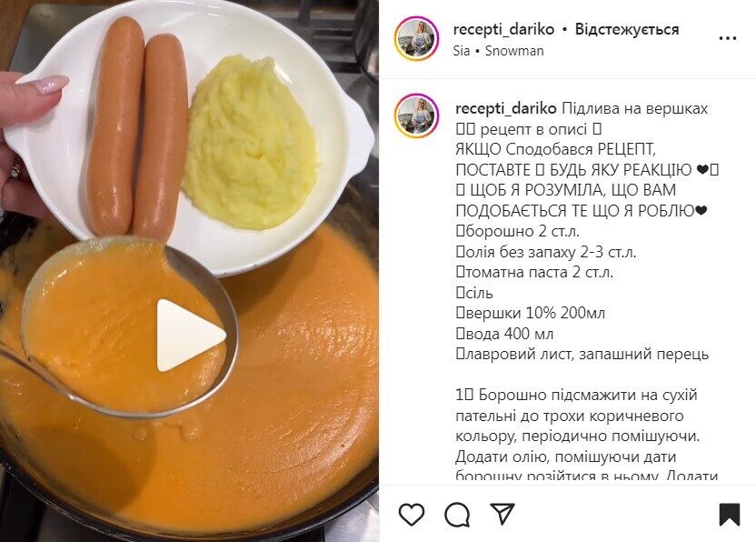Open recepti_dariko avatar beside the caption
The width and height of the screenshot is (756, 542).
(416, 115)
